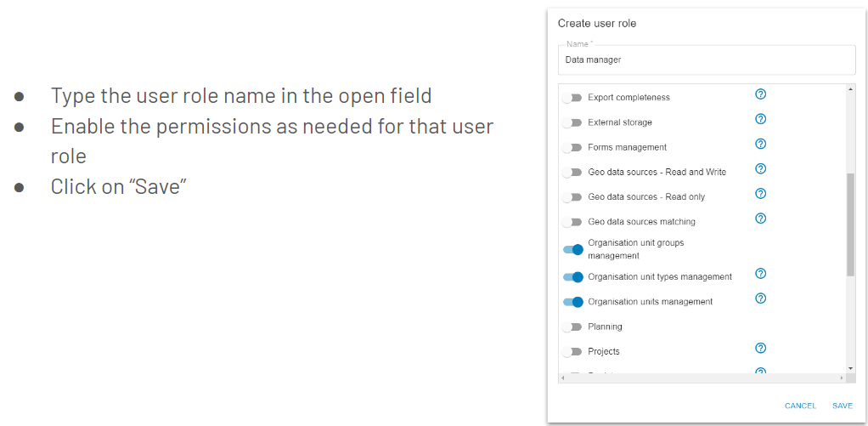This screenshot has height=426, width=868.
Task: Enable the Planning permission toggle
Action: point(572,327)
